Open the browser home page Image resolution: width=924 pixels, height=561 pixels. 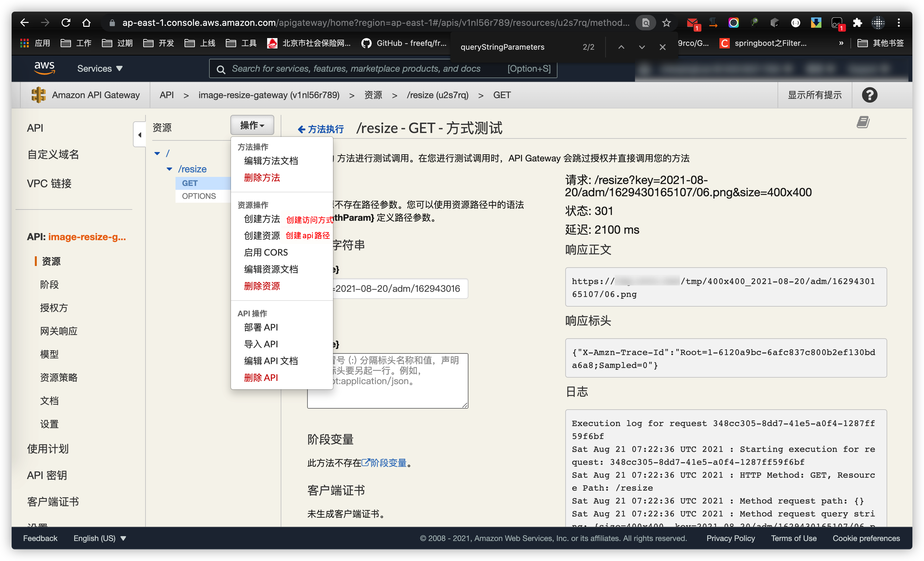(x=86, y=23)
